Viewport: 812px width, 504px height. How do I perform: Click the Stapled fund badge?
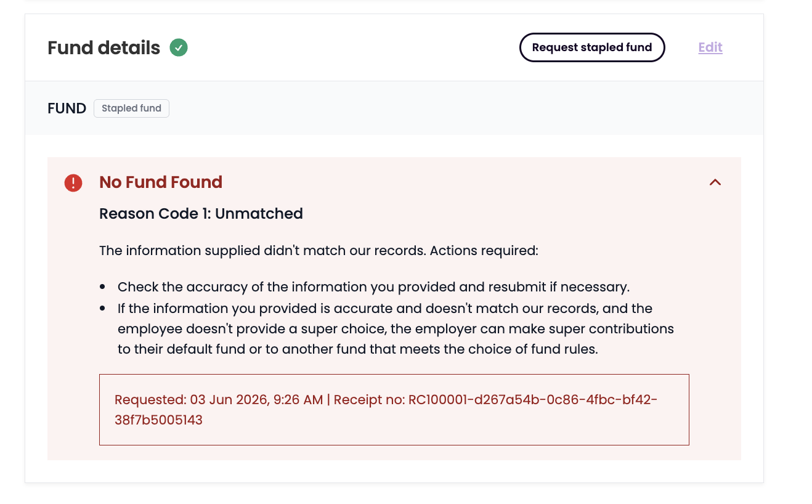click(131, 108)
